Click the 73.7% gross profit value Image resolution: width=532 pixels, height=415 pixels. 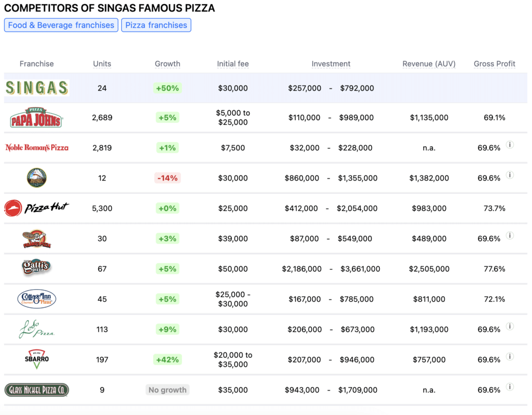pos(495,208)
